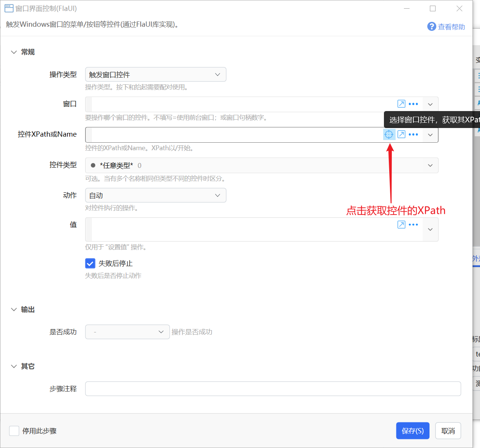Collapse the 输出 section
This screenshot has height=448, width=480.
(14, 309)
